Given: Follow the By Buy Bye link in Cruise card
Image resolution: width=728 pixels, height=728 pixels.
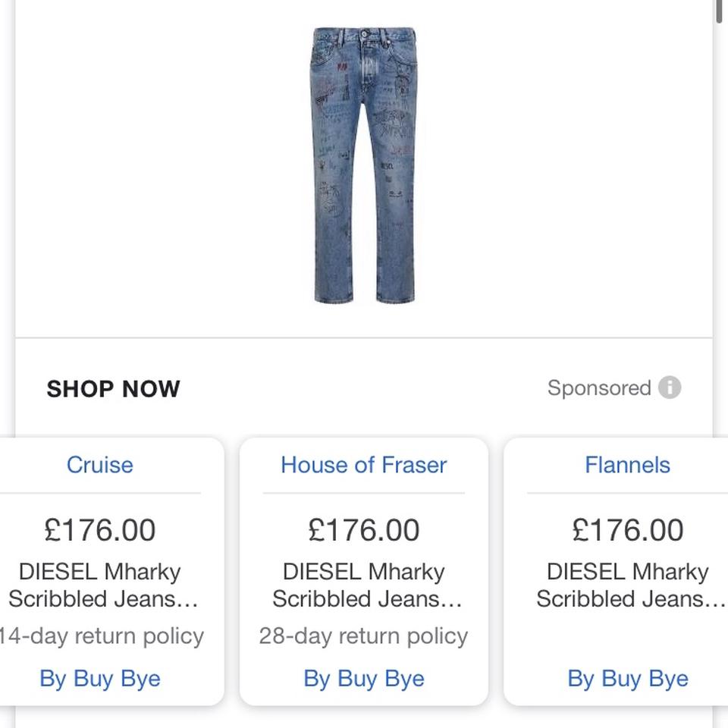Looking at the screenshot, I should (x=100, y=679).
